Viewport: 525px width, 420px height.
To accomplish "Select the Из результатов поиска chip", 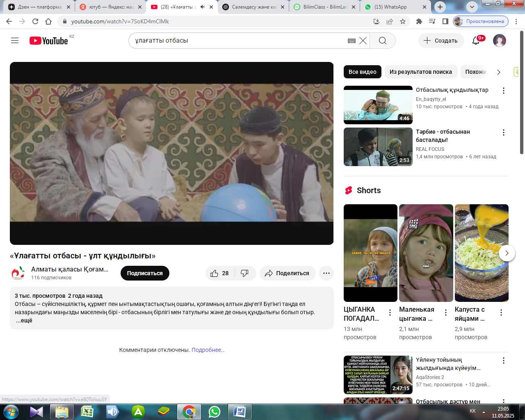I will (421, 72).
